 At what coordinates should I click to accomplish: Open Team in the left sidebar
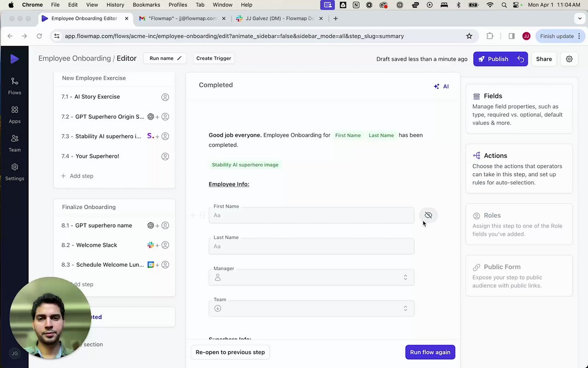tap(14, 144)
